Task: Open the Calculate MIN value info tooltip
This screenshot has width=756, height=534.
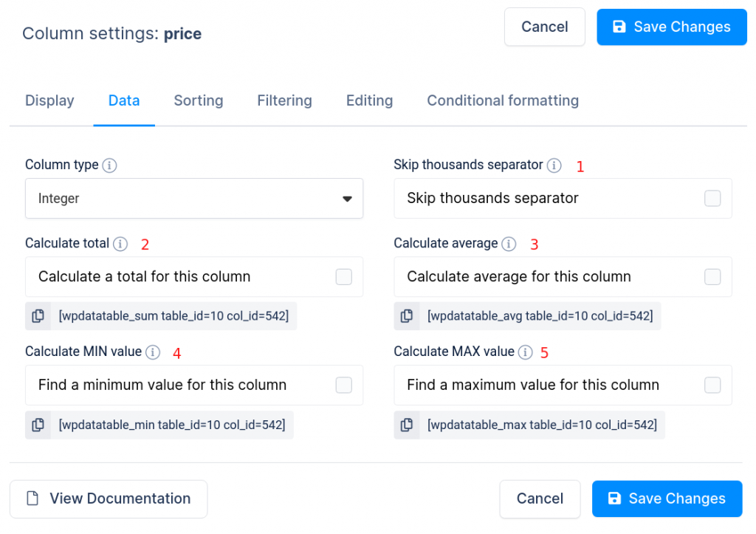Action: (153, 352)
